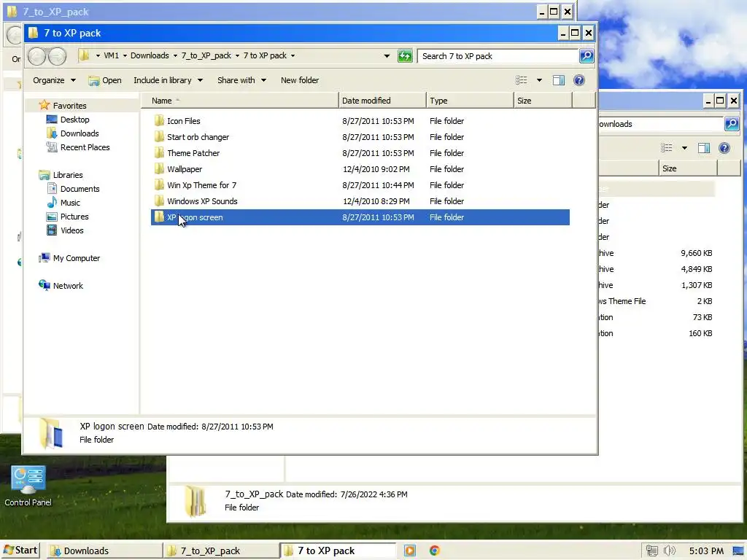
Task: Click the green Refresh button in address bar
Action: pos(404,55)
